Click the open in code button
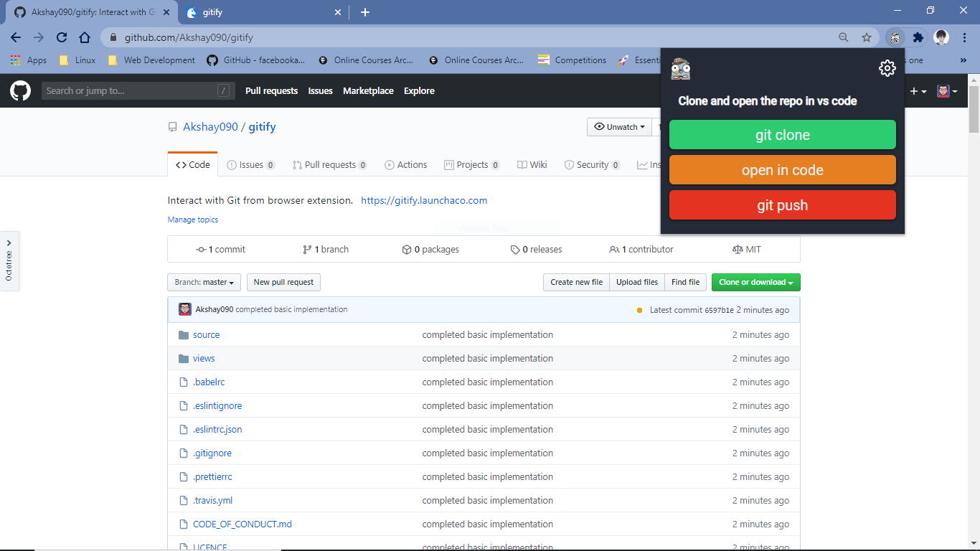Image resolution: width=980 pixels, height=551 pixels. click(x=783, y=170)
